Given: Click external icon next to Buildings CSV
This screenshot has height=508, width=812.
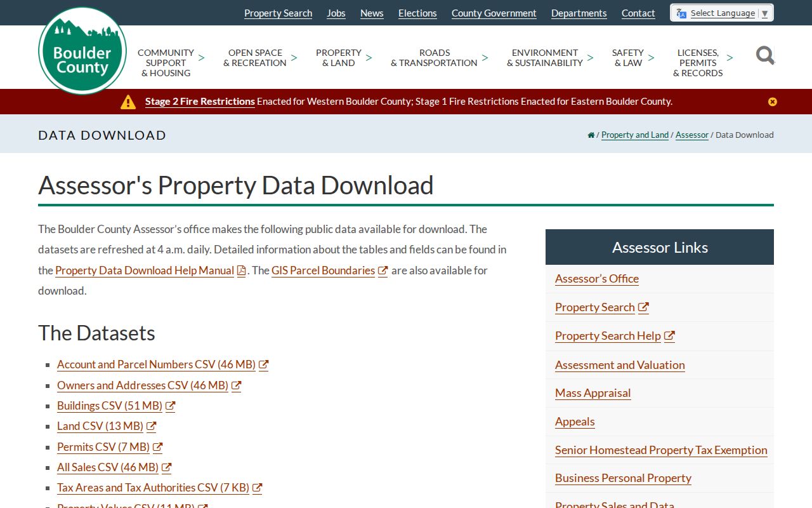Looking at the screenshot, I should pyautogui.click(x=170, y=406).
